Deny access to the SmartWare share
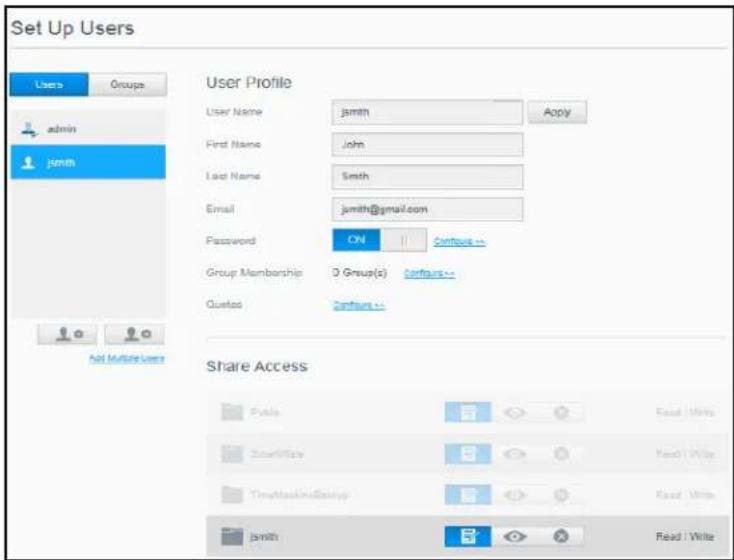The height and width of the screenshot is (560, 734). click(x=561, y=454)
